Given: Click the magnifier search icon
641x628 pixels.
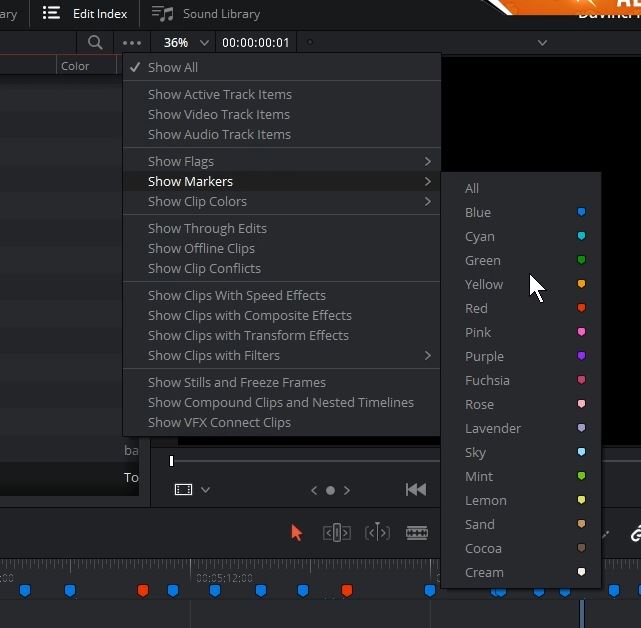Looking at the screenshot, I should click(x=95, y=42).
